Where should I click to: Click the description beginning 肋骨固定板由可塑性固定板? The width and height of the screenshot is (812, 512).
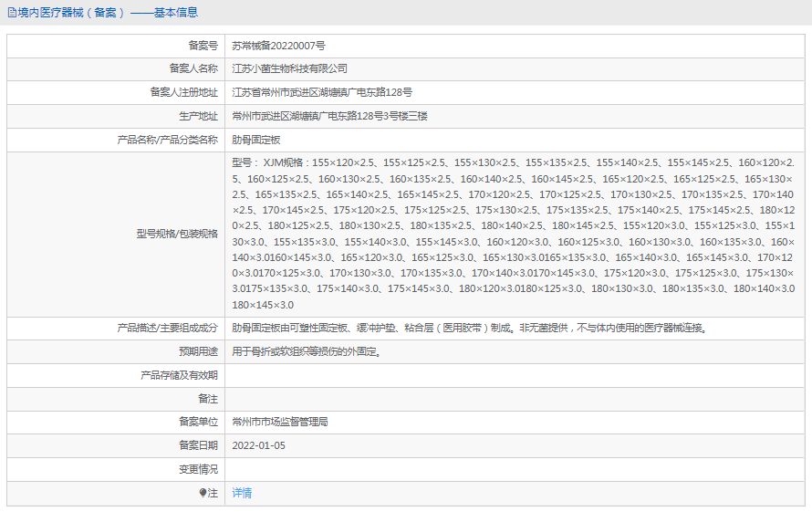470,328
